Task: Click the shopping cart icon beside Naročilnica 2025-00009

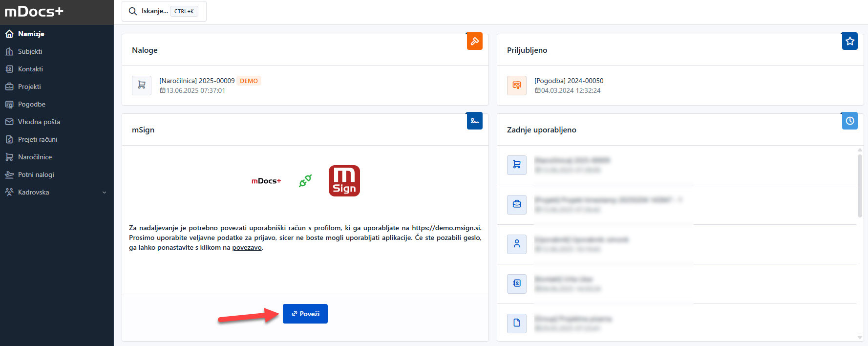Action: (x=142, y=85)
